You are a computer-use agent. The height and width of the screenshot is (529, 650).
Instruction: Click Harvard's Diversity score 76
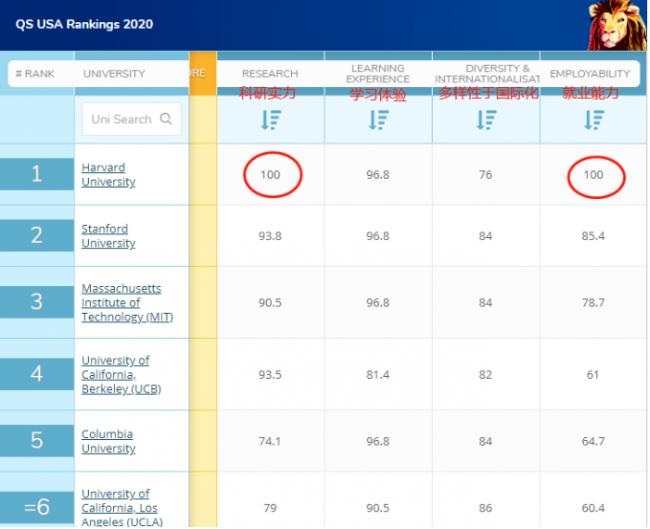point(485,175)
